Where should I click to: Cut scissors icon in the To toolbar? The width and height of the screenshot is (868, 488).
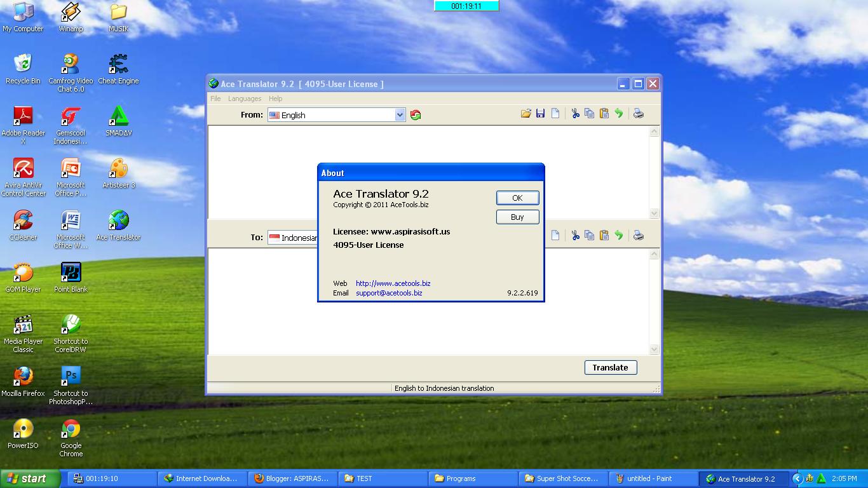click(x=575, y=236)
